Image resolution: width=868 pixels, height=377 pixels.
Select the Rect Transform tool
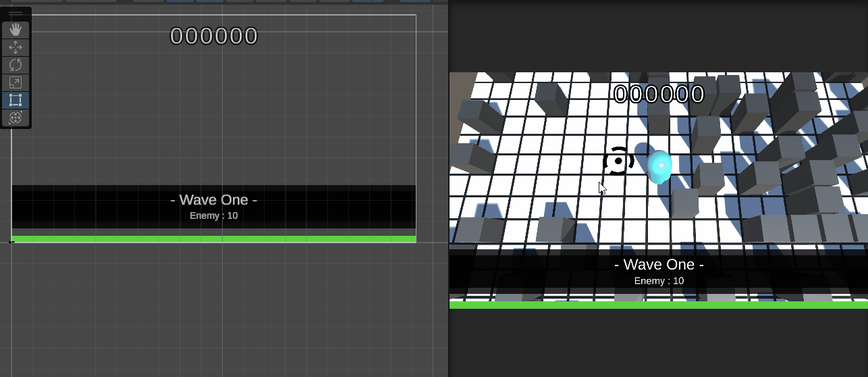(16, 100)
